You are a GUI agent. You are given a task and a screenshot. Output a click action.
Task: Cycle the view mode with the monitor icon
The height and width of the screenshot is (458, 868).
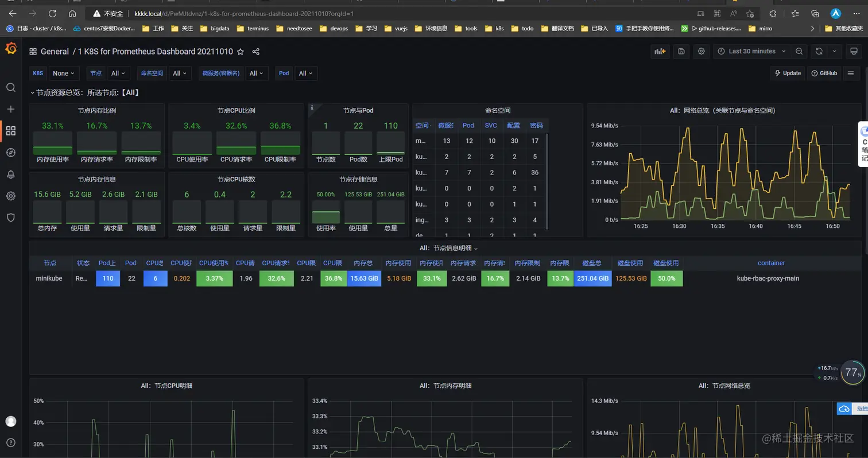854,51
